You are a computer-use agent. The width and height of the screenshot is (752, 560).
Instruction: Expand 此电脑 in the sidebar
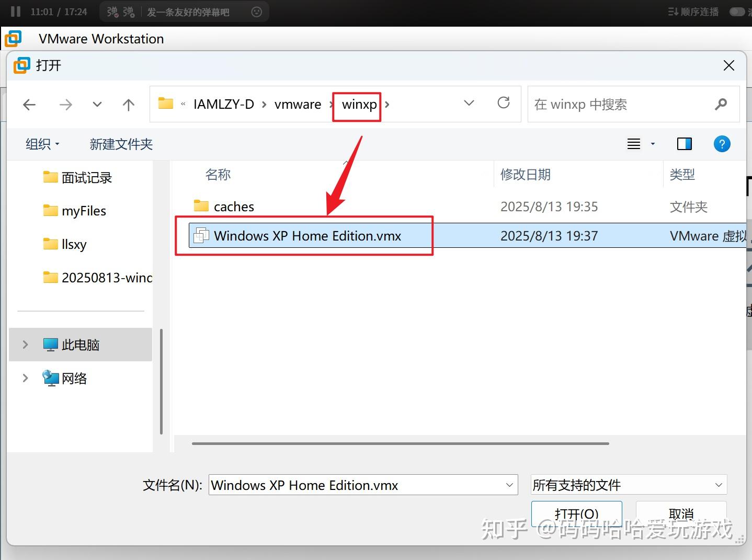pyautogui.click(x=24, y=345)
